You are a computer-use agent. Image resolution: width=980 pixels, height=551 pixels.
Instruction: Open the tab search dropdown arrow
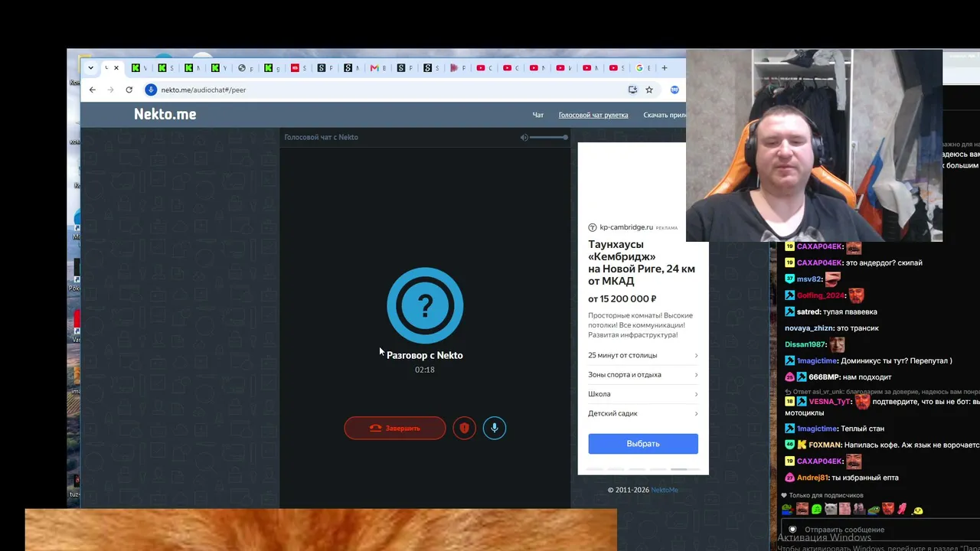[90, 68]
